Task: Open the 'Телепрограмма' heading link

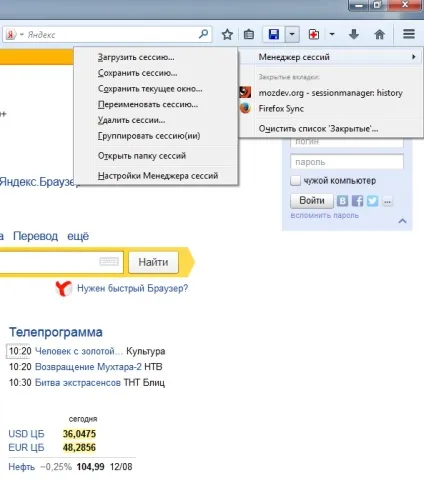Action: click(x=56, y=332)
